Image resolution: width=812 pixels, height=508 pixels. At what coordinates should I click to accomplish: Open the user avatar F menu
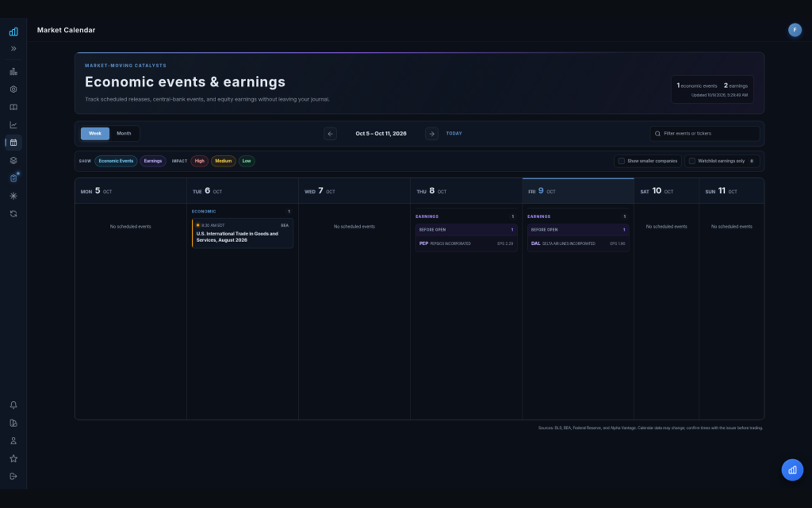pos(795,30)
